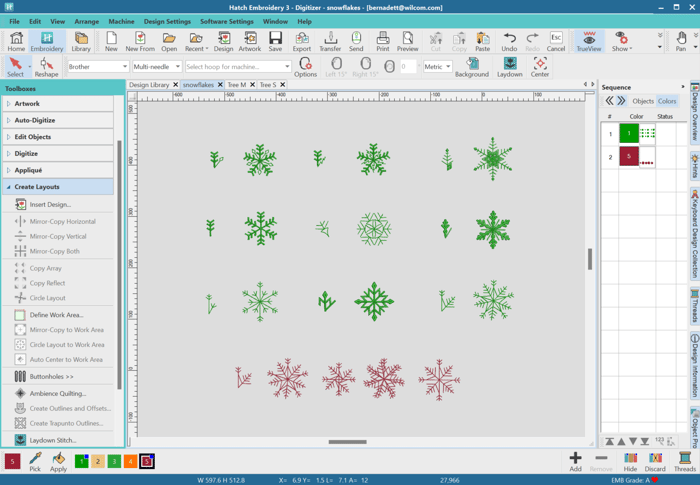Viewport: 700px width, 485px height.
Task: Open the Brother machine dropdown
Action: coord(98,67)
